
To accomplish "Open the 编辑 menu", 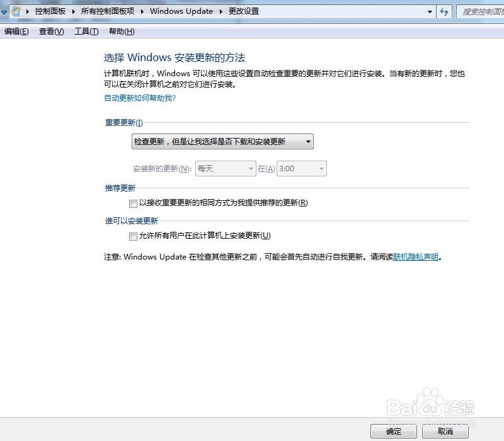I will [15, 31].
